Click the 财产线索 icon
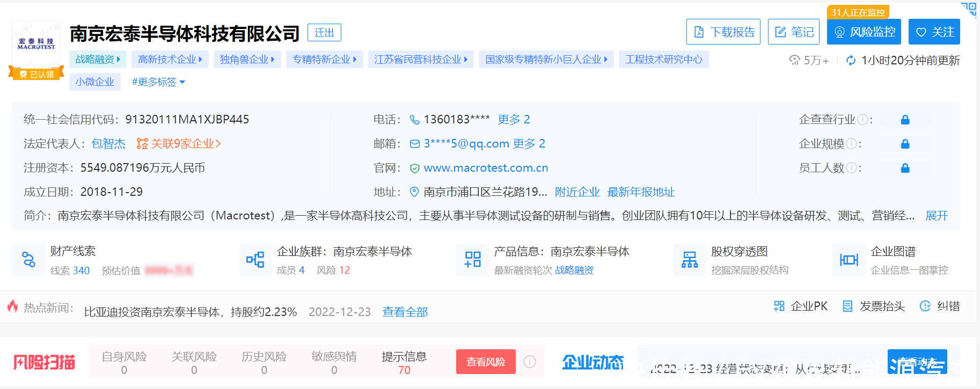Screen dimensions: 980x389 tap(28, 260)
